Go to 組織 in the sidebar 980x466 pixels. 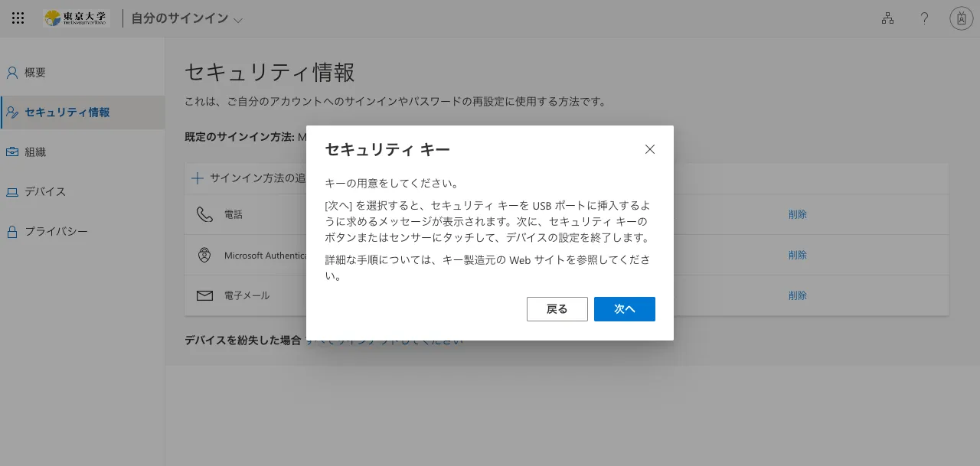pos(35,152)
